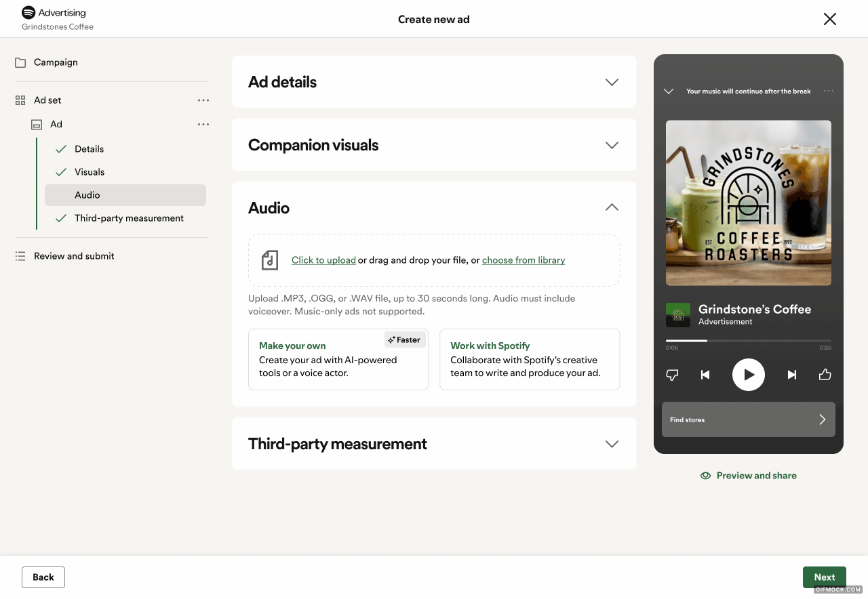Click the audio file upload icon
This screenshot has width=868, height=599.
(270, 260)
